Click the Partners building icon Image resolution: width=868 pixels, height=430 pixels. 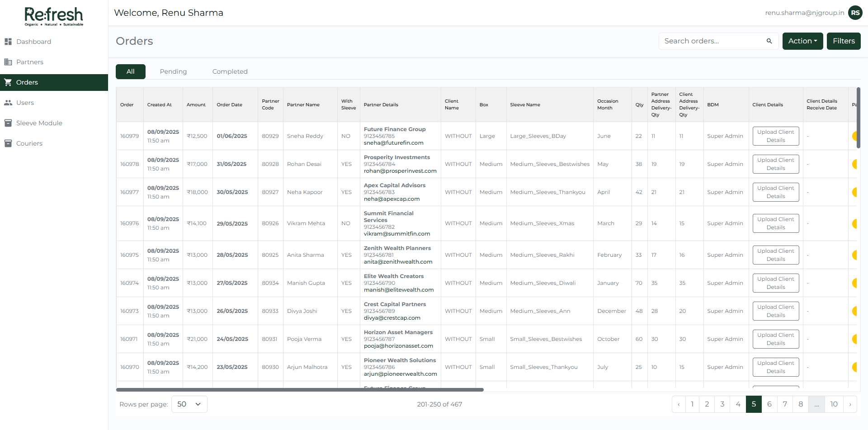[x=8, y=62]
